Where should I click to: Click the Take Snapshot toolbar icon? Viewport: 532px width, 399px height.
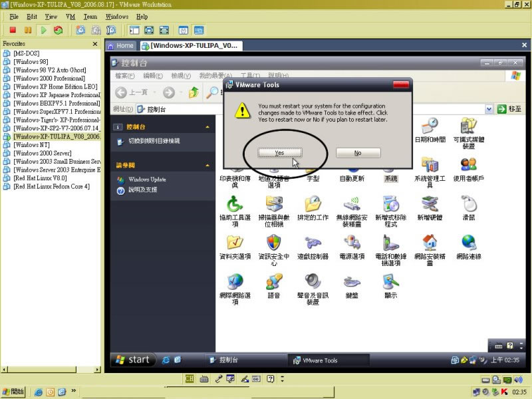[x=80, y=30]
